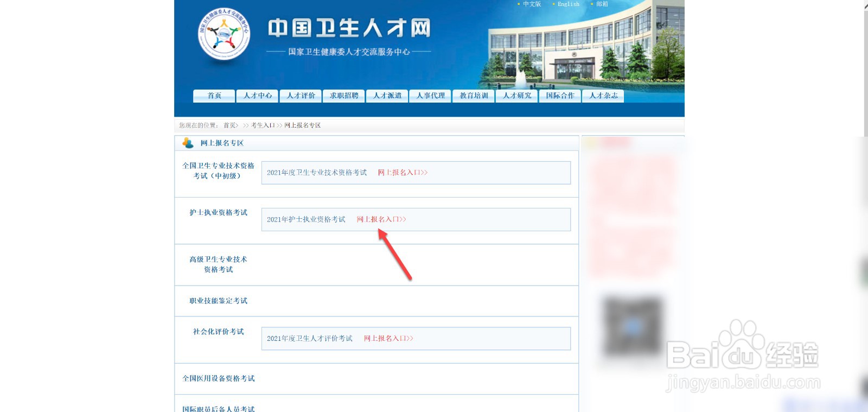
Task: Select the 高级卫生专业技术资格考试 category label
Action: tap(218, 264)
